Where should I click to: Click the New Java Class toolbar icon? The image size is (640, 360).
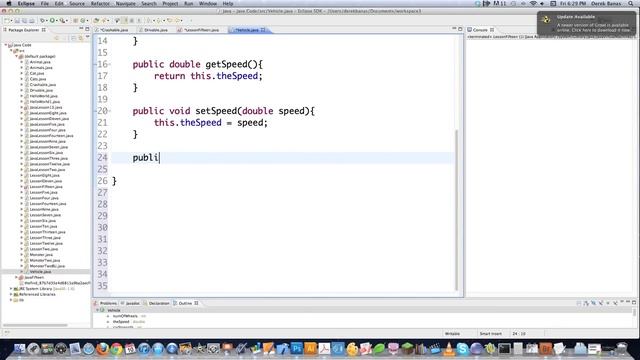click(82, 20)
